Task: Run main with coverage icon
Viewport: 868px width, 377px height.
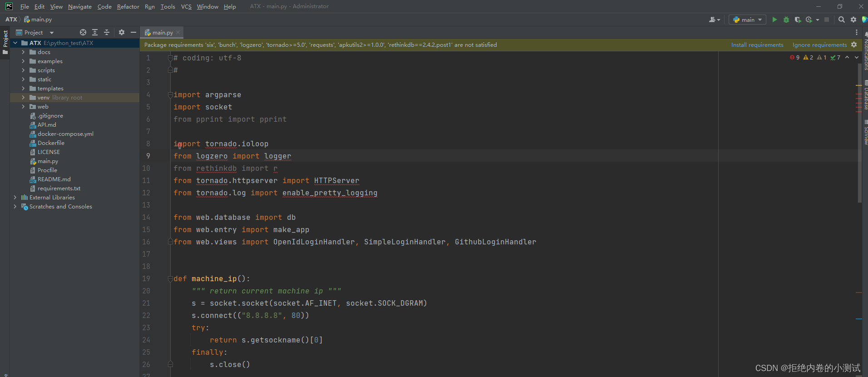Action: 798,20
